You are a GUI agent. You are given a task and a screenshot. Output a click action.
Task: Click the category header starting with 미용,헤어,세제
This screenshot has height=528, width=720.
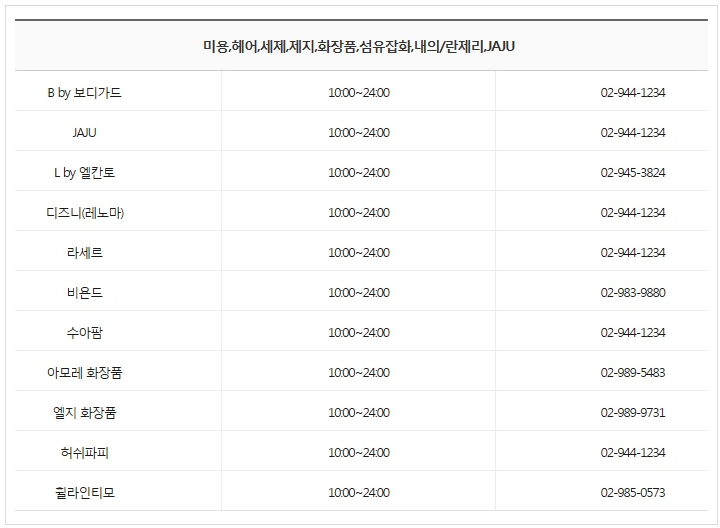click(x=359, y=46)
